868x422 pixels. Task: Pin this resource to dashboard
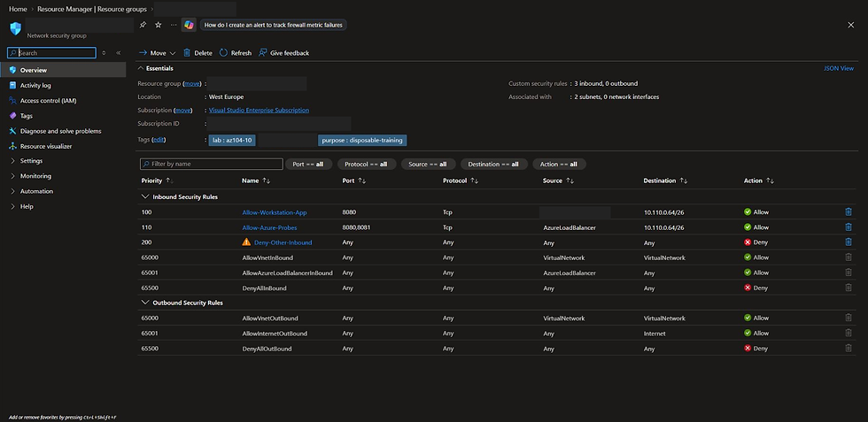click(143, 25)
